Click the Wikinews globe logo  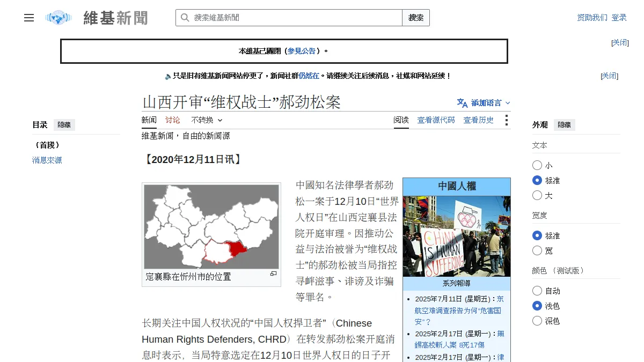pos(58,18)
